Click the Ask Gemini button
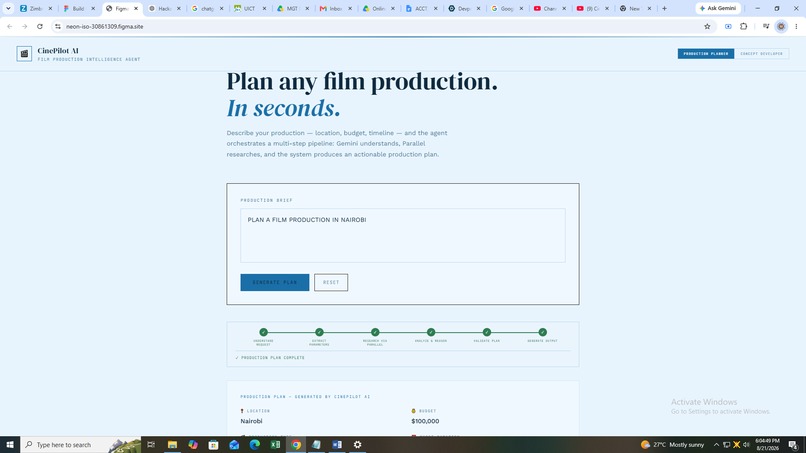 point(718,8)
